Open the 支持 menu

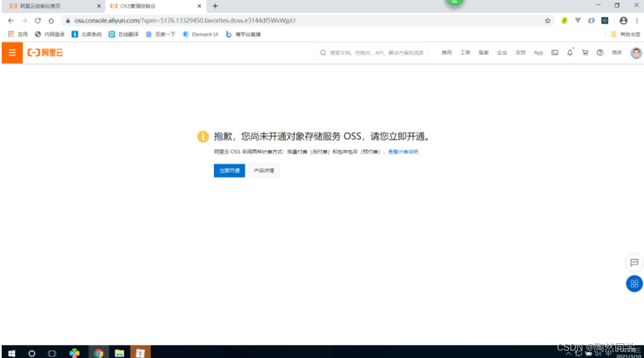(521, 53)
